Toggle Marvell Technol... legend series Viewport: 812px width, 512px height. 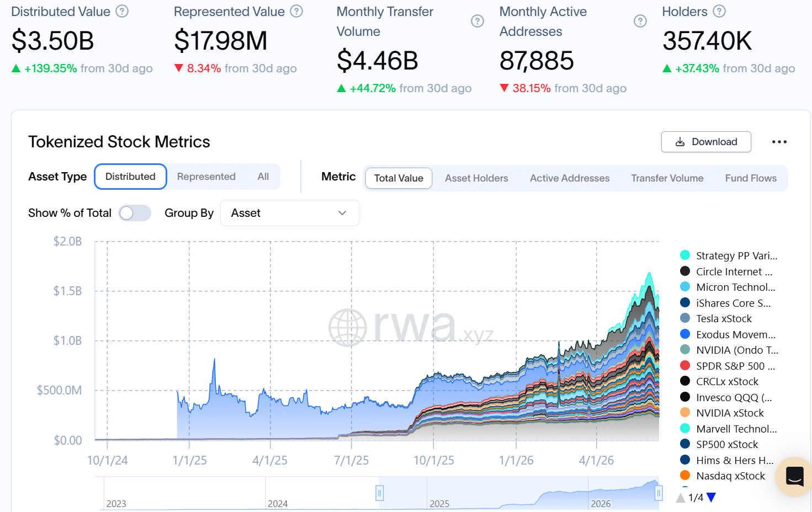(729, 428)
